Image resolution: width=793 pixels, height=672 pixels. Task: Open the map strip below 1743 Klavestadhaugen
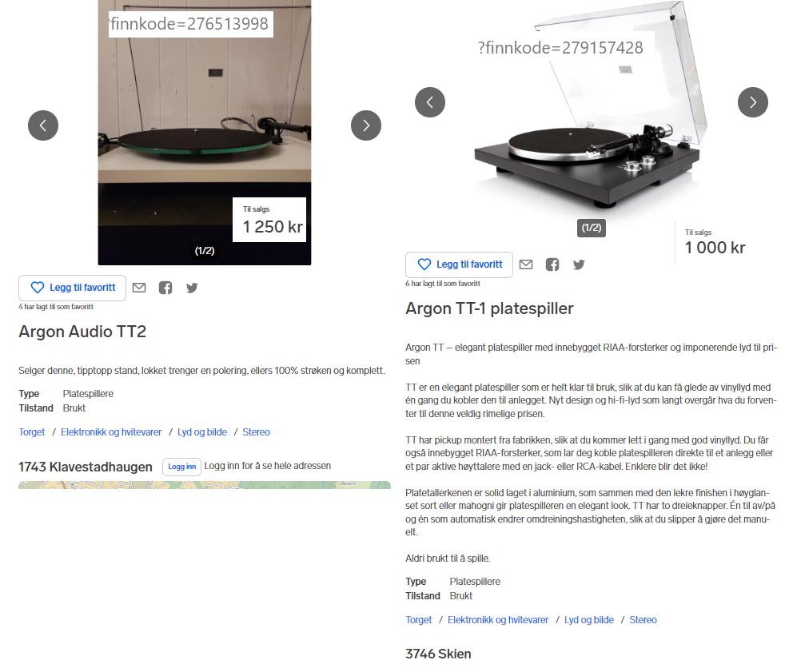(205, 485)
